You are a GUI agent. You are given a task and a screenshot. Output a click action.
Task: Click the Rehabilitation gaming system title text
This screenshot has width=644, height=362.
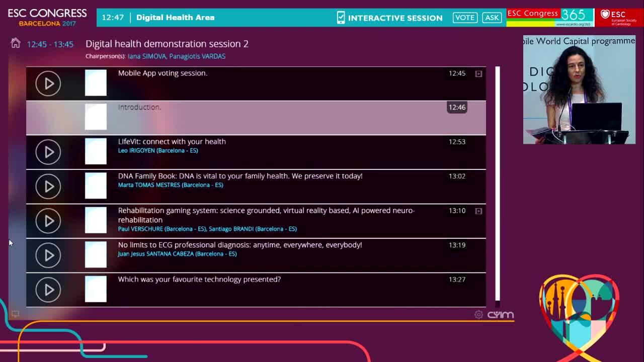pyautogui.click(x=266, y=215)
